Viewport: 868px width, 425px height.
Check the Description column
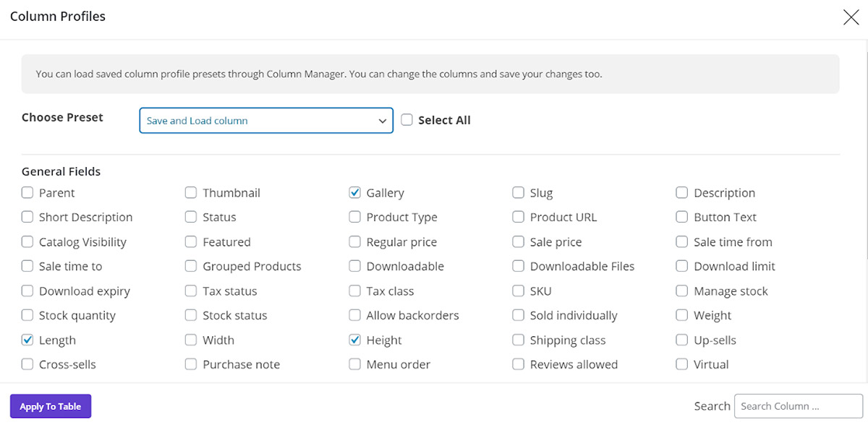pos(681,192)
